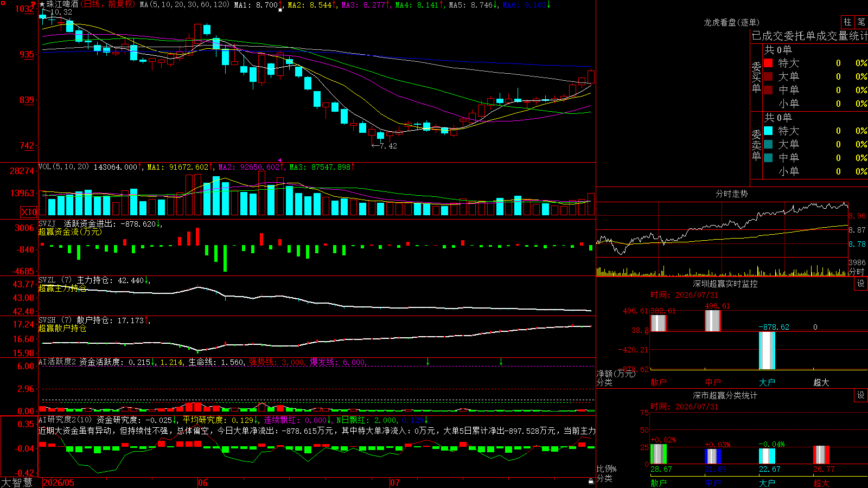Click the 珠江啤酒 stock name title
Viewport: 868px width, 488px height.
pyautogui.click(x=62, y=4)
